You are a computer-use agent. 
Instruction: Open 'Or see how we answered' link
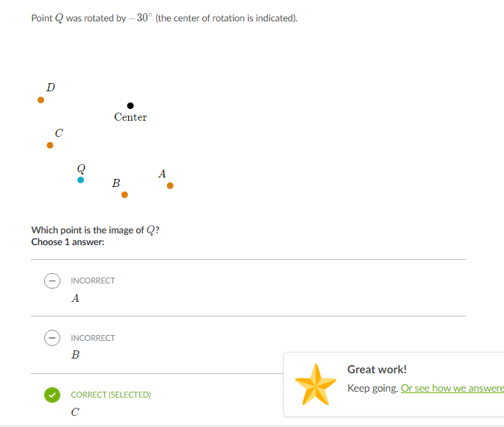[x=452, y=388]
